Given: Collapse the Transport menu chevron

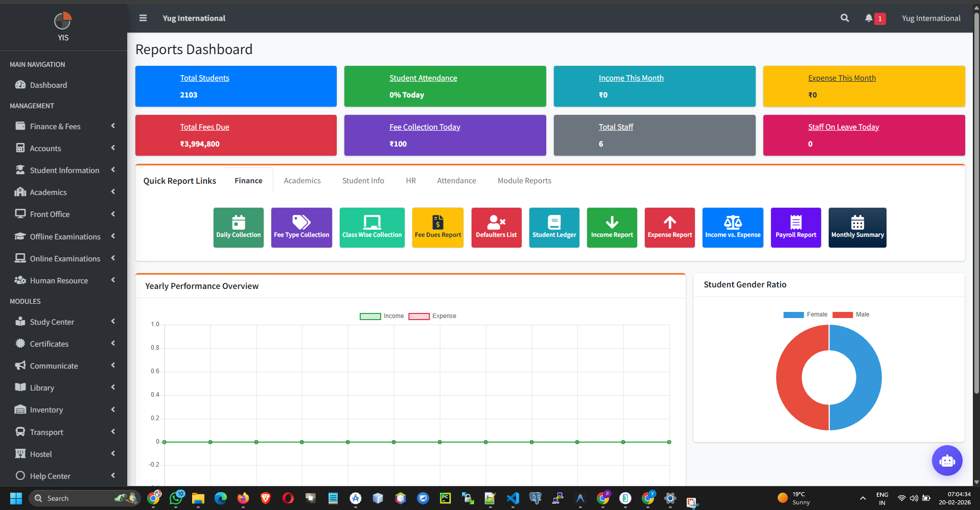Looking at the screenshot, I should point(112,432).
